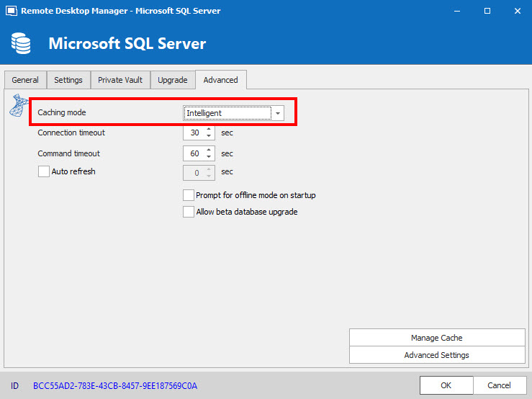This screenshot has width=532, height=399.
Task: Enable the Auto refresh checkbox
Action: (44, 172)
